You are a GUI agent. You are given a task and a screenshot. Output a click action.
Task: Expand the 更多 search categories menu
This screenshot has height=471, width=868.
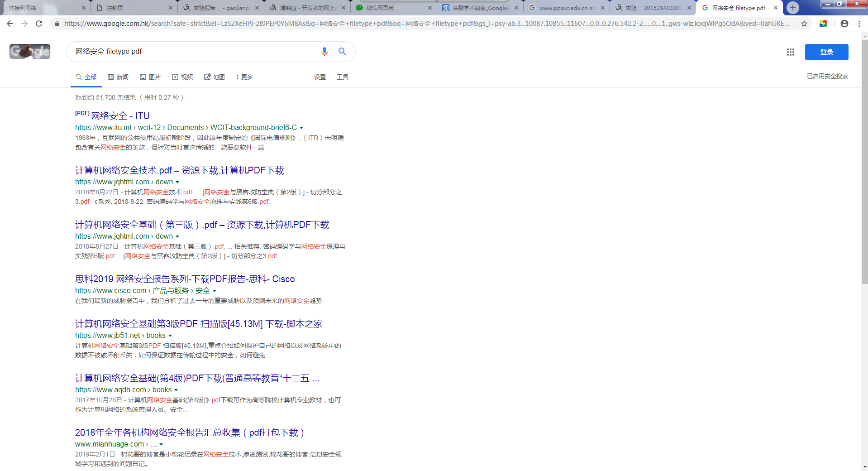pos(244,77)
